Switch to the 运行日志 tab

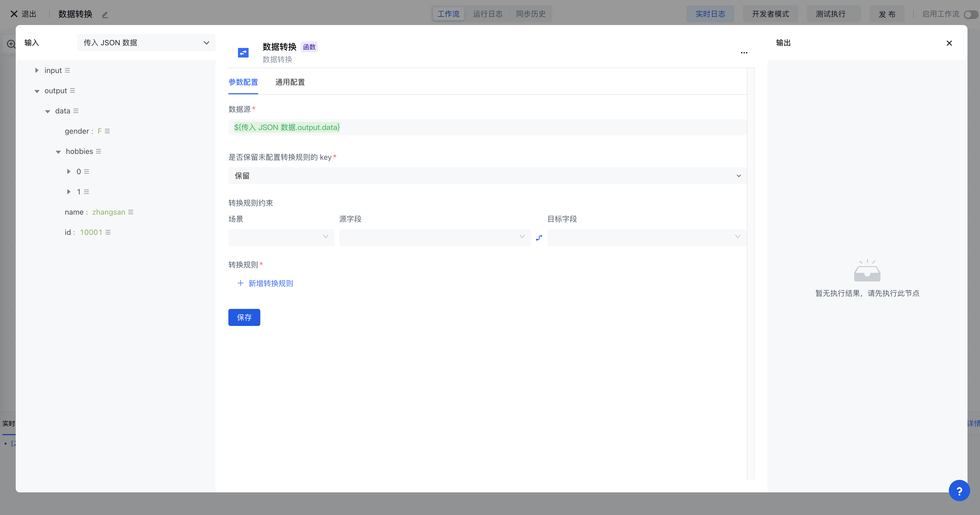[x=487, y=14]
